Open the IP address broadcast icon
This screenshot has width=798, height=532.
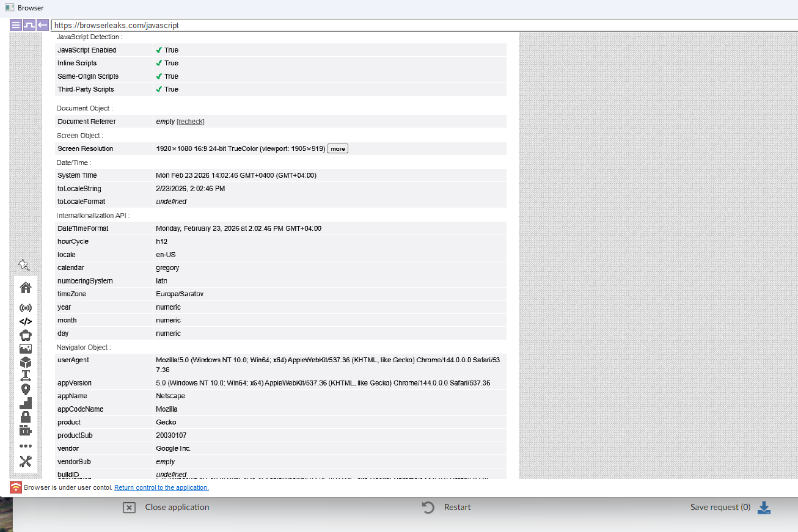click(26, 308)
